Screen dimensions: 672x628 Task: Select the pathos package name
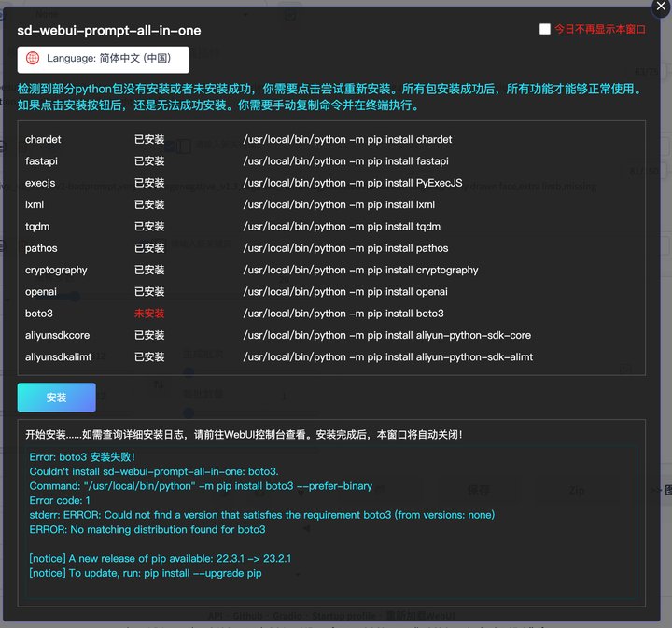pos(41,248)
